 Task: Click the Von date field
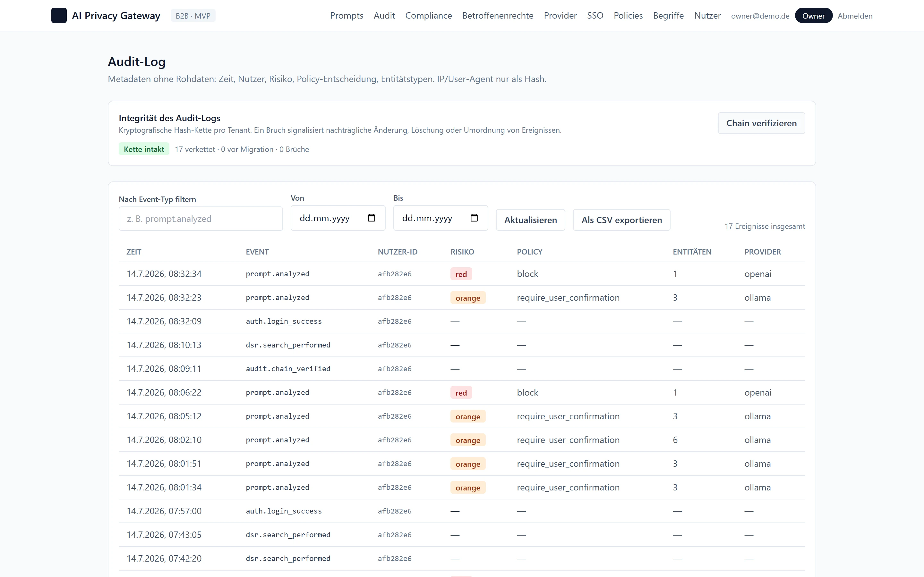click(x=338, y=218)
